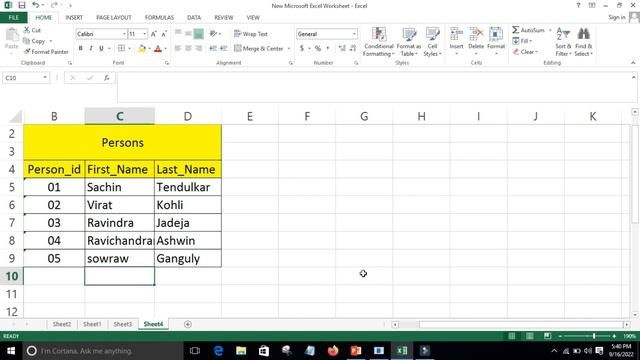
Task: Toggle Wrap Text
Action: 251,34
